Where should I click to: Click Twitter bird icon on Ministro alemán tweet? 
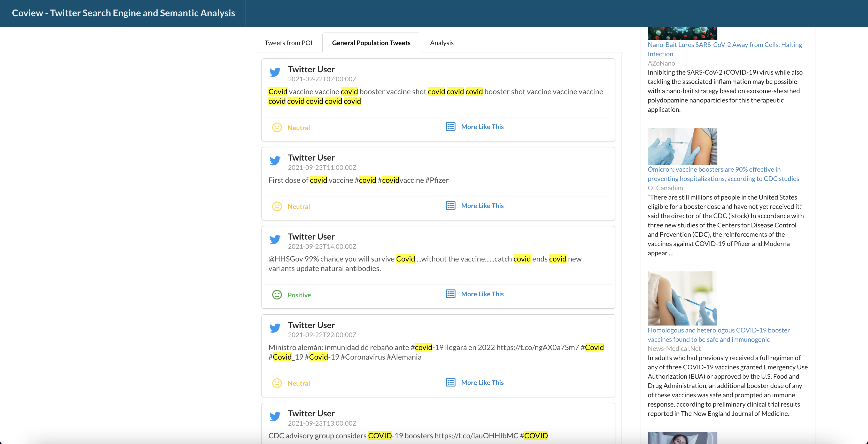tap(275, 328)
